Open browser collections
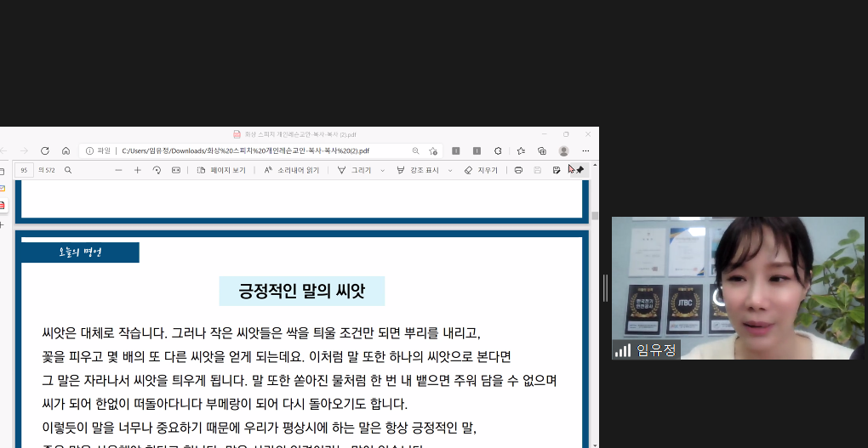Viewport: 868px width, 448px height. point(542,150)
